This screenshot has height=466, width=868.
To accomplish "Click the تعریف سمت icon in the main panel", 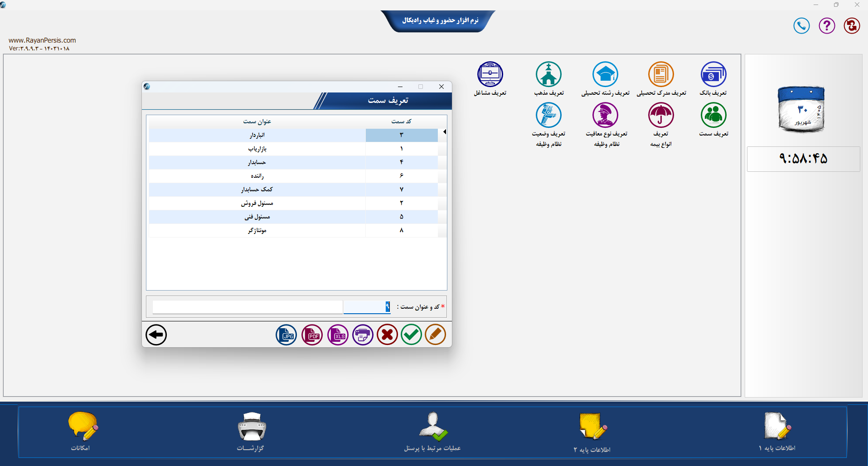I will [x=713, y=115].
